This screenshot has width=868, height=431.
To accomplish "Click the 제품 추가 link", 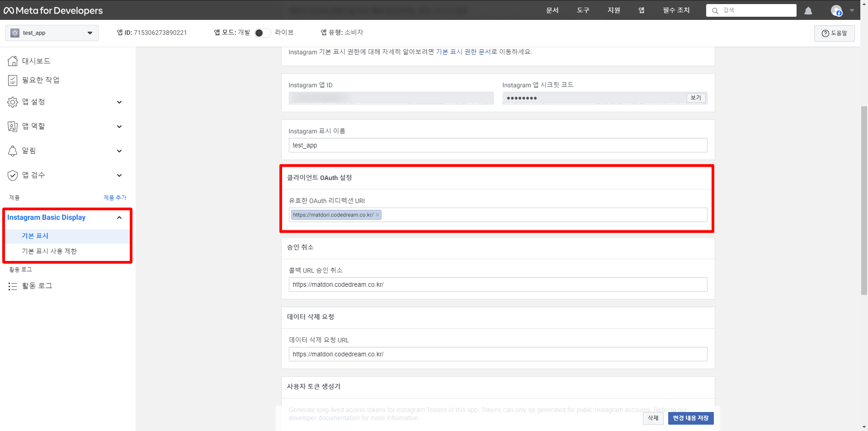I will coord(115,198).
